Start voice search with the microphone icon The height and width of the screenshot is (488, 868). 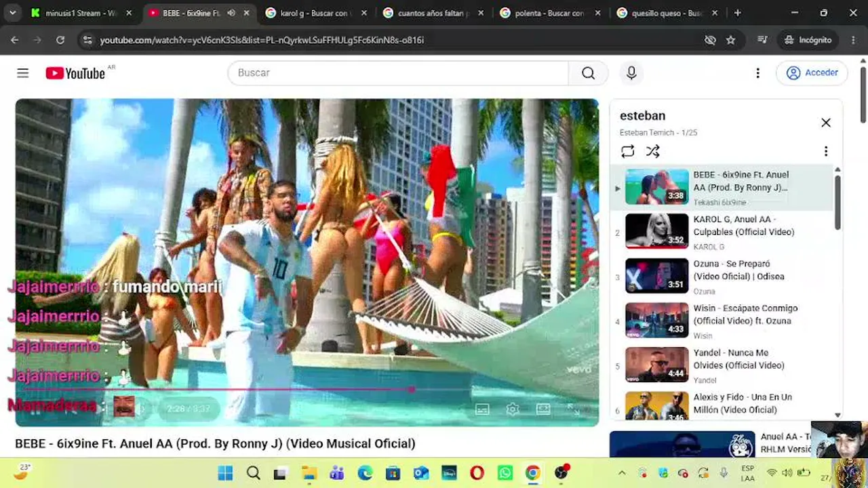(631, 73)
